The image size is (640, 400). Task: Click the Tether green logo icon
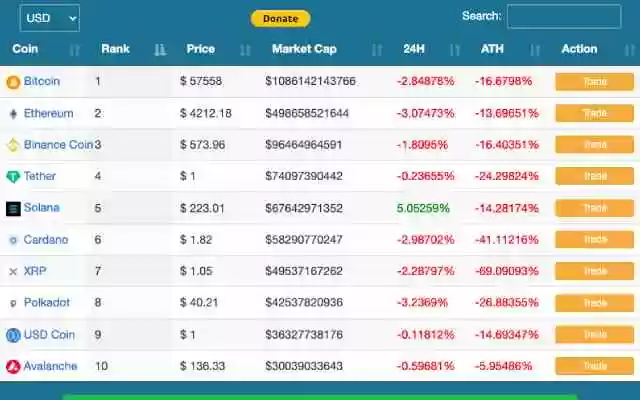[x=13, y=177]
